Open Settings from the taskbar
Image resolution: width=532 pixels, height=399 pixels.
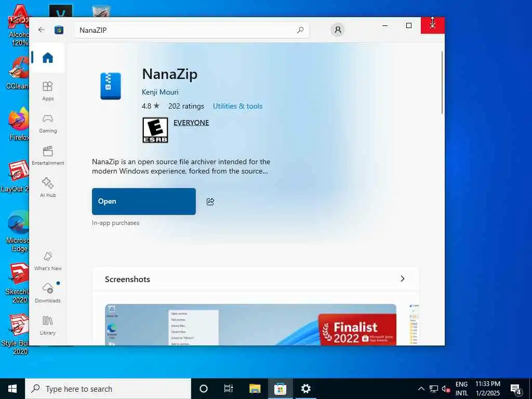coord(305,389)
